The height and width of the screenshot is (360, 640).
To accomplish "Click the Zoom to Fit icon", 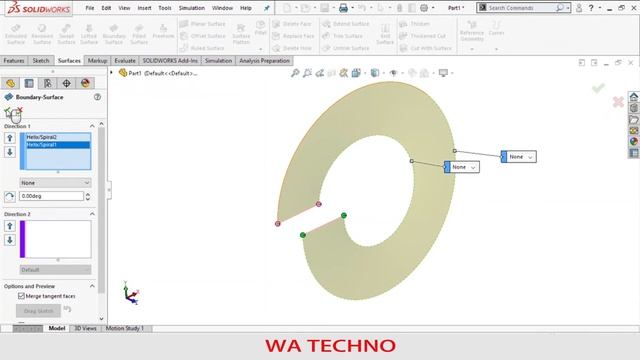I will pos(295,73).
